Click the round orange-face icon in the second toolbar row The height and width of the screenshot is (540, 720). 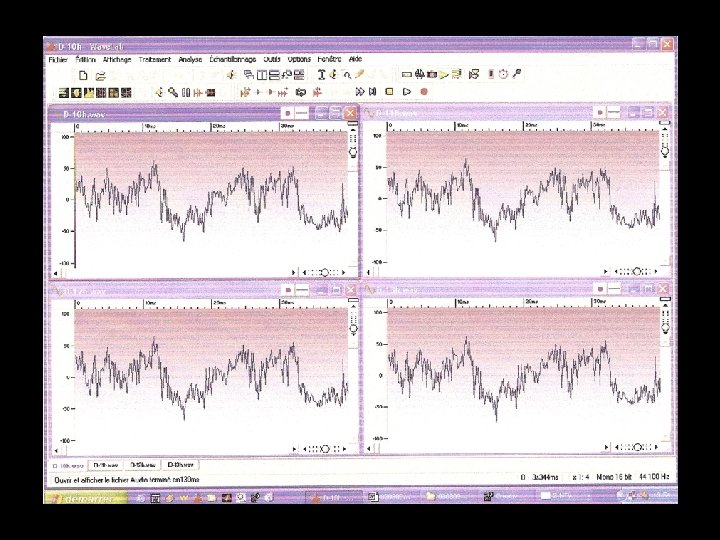pos(76,93)
